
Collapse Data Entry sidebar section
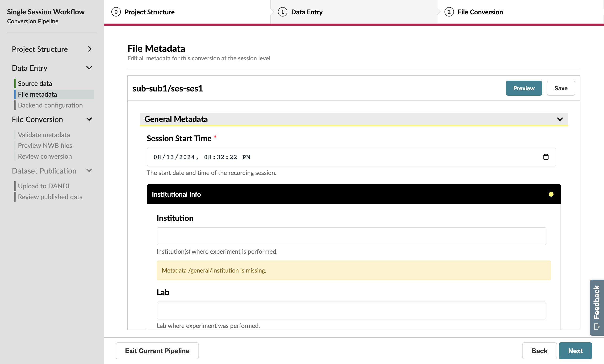coord(89,68)
